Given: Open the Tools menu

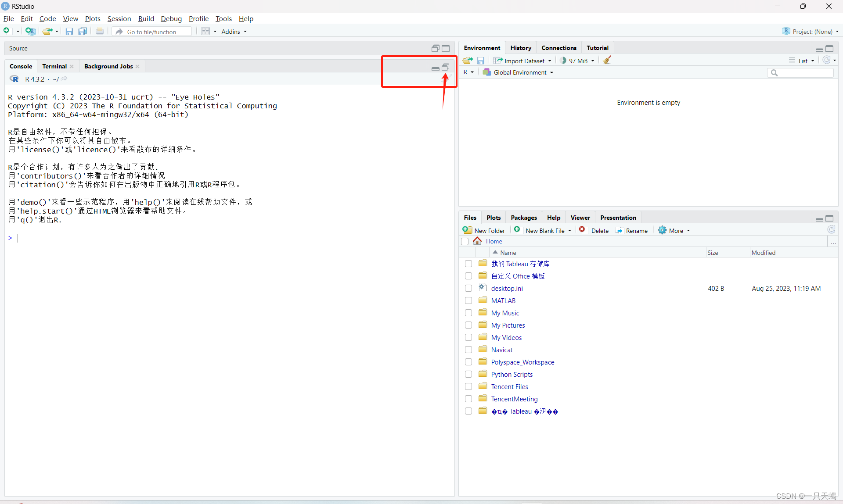Looking at the screenshot, I should 223,18.
